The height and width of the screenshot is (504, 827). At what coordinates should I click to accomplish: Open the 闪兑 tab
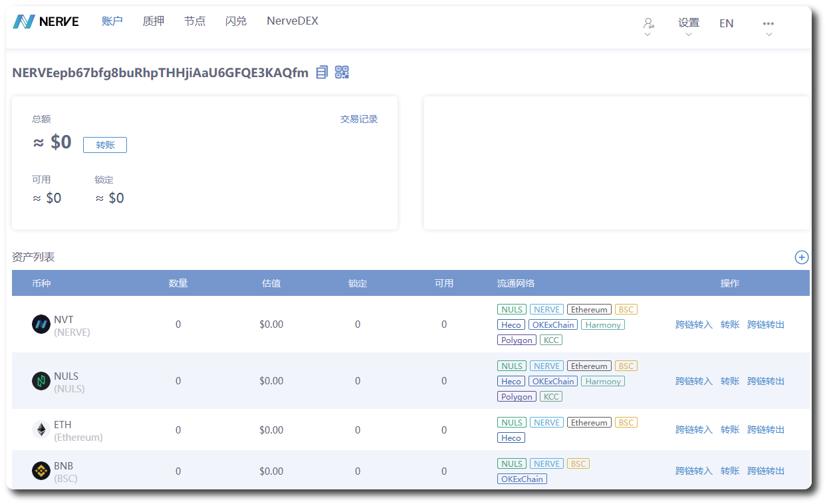tap(236, 21)
